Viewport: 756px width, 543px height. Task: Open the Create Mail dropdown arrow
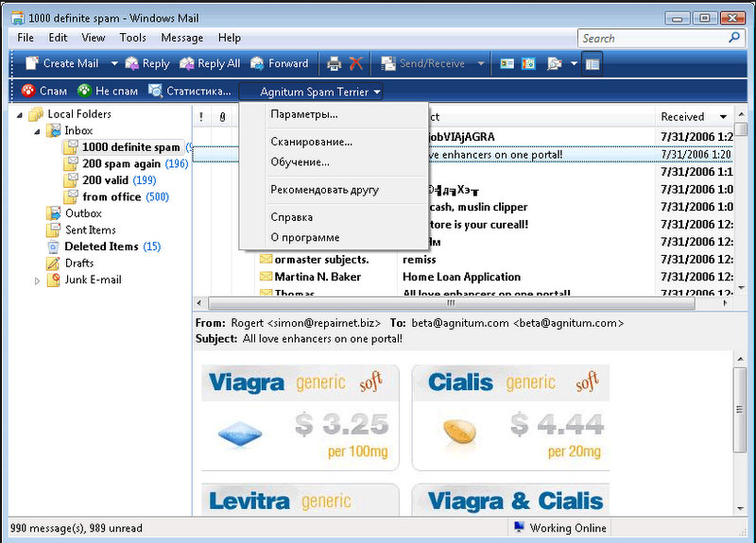114,63
